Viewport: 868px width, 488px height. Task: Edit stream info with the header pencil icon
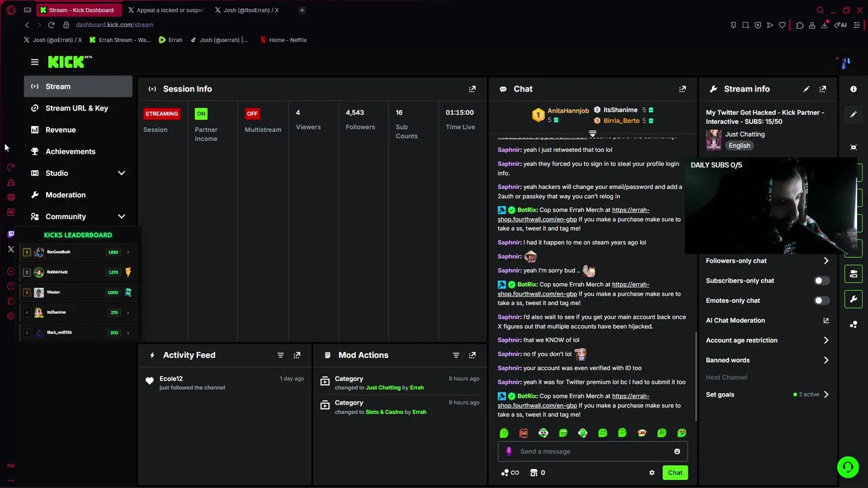click(806, 89)
